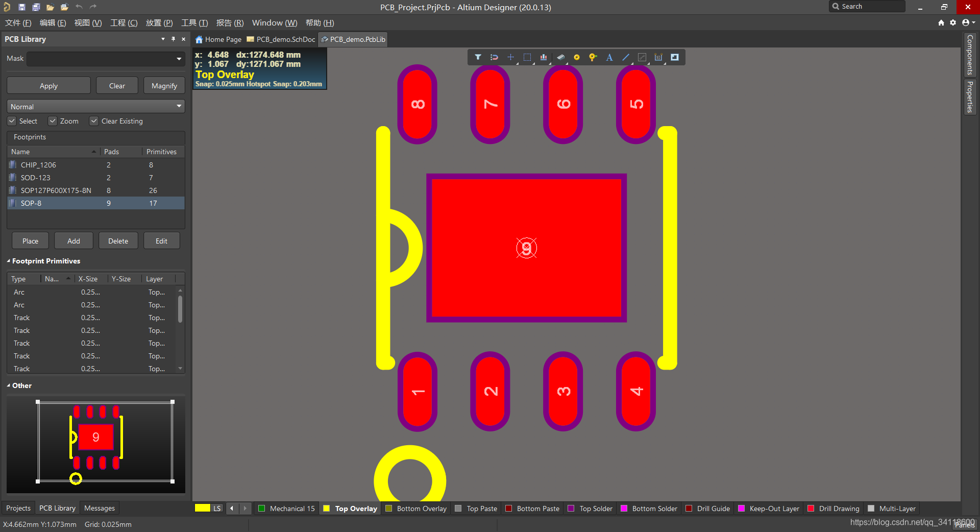This screenshot has height=532, width=980.
Task: Click the Place button
Action: click(30, 241)
